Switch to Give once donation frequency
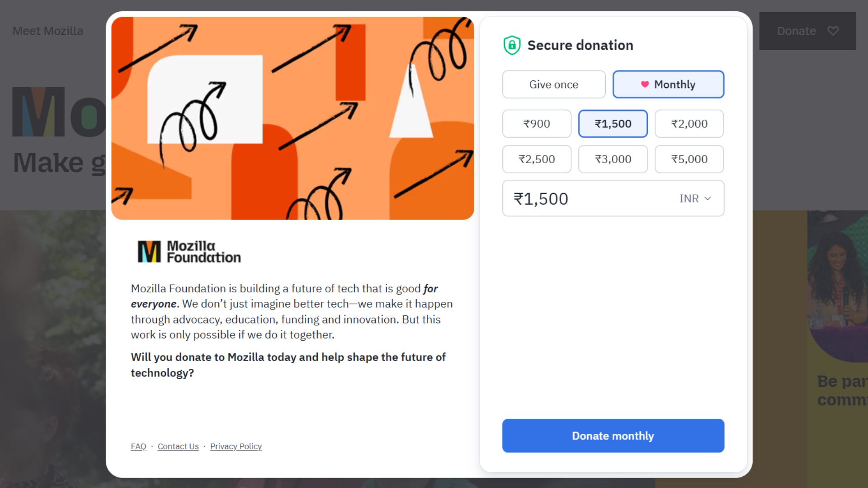Viewport: 868px width, 488px height. point(553,84)
